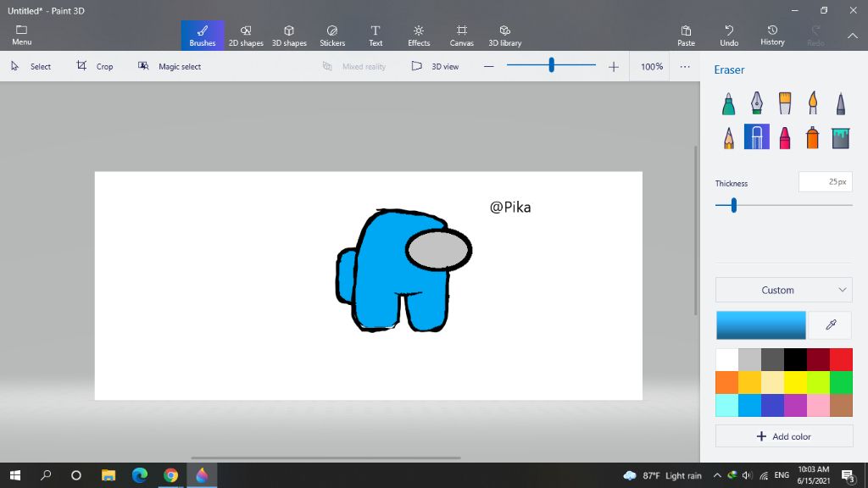
Task: Open the notification center icon
Action: point(849,475)
